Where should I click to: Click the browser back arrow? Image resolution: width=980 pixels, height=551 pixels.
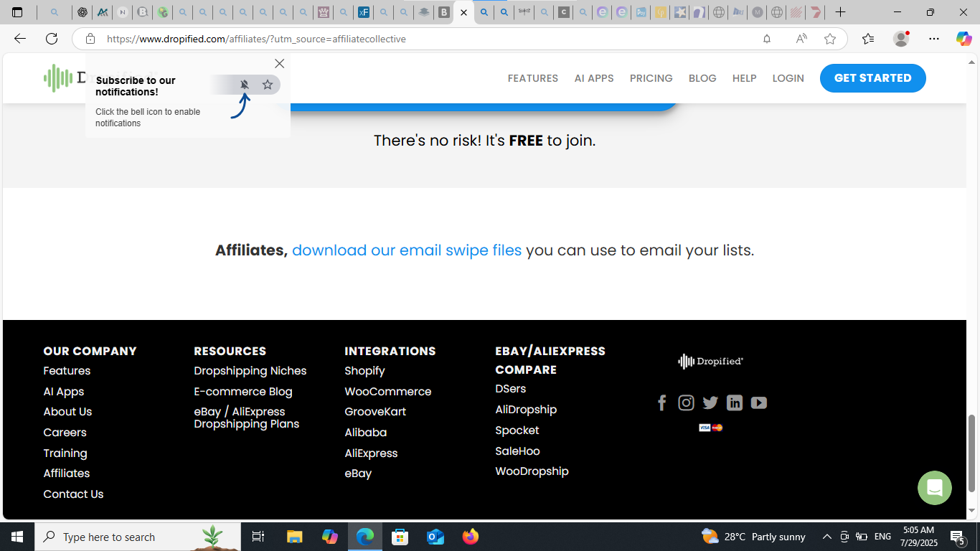20,39
